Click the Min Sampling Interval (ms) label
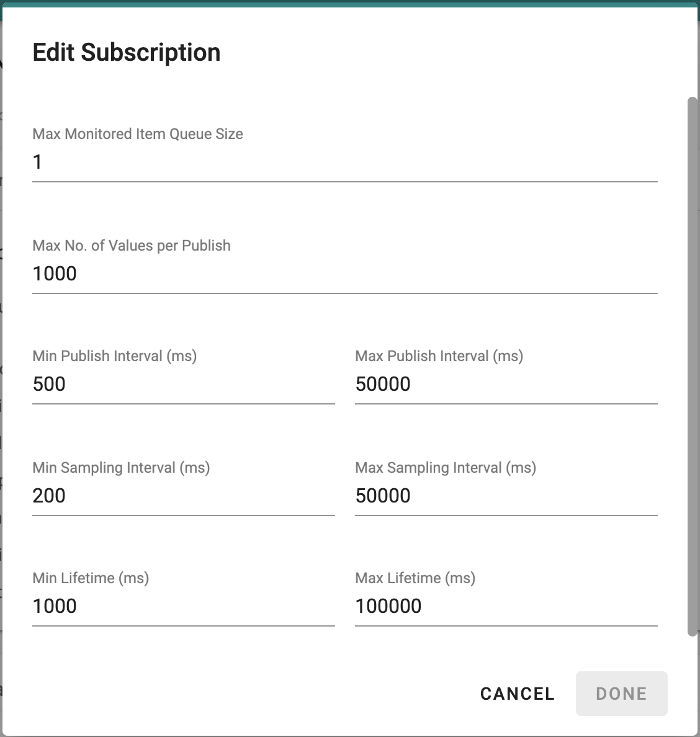The width and height of the screenshot is (700, 737). click(121, 468)
